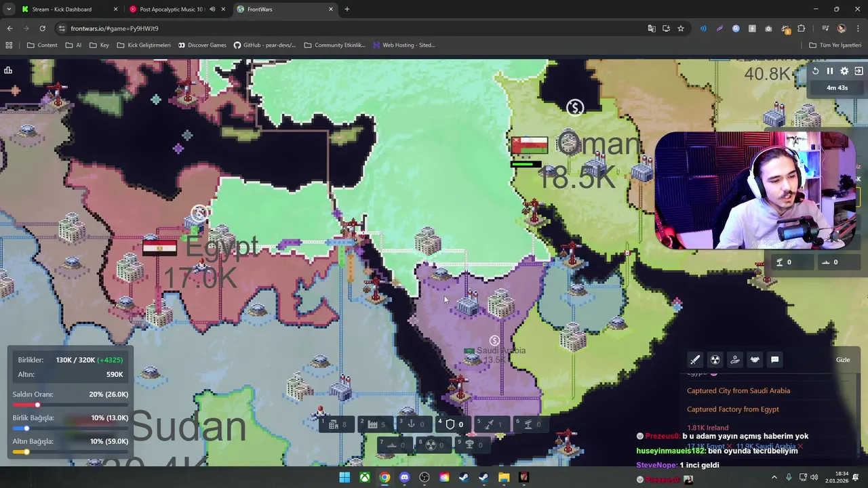Open the Kick Geliştirmeleri bookmarks folder
The height and width of the screenshot is (488, 868).
coord(144,45)
